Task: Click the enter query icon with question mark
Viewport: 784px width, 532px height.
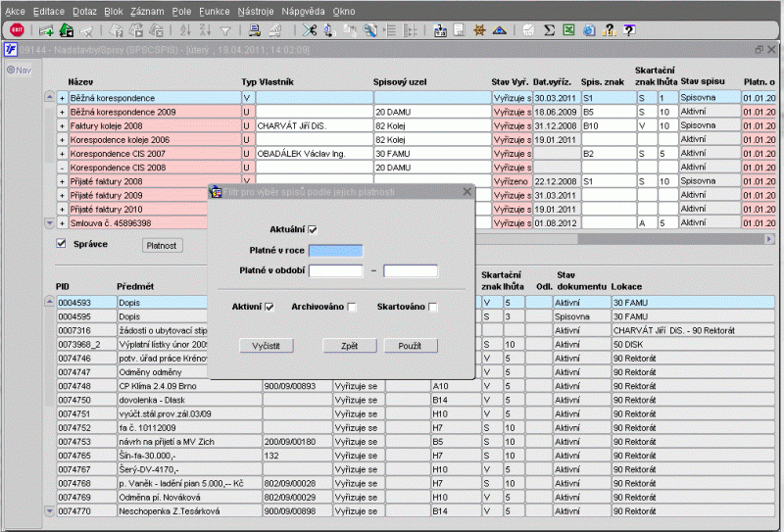Action: tap(116, 31)
